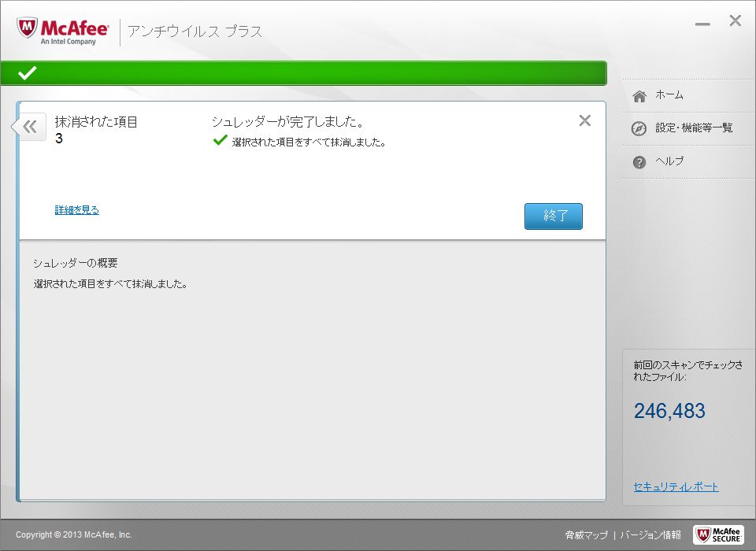Click the 前回のスキャンでチェックされたファイル label
Screen dimensions: 756x551
pos(687,371)
